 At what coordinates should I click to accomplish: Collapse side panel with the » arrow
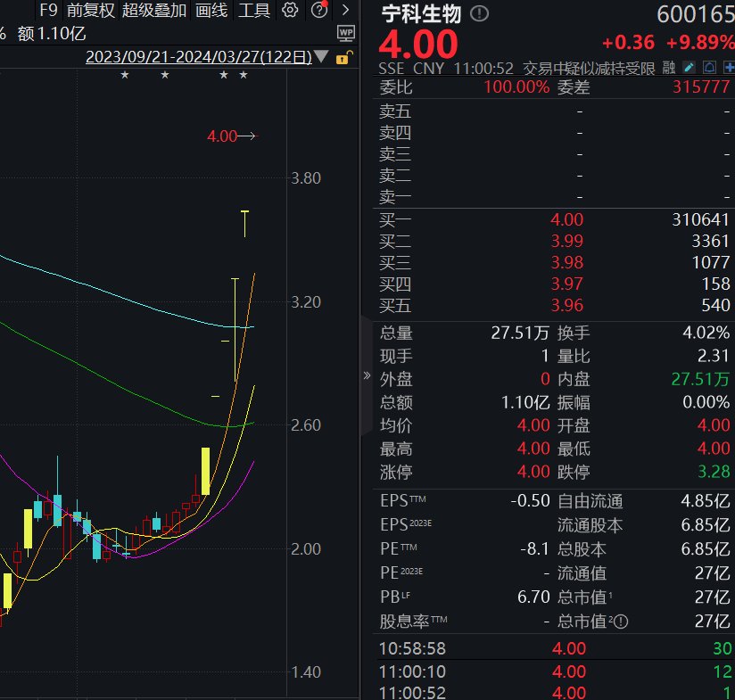pos(367,375)
